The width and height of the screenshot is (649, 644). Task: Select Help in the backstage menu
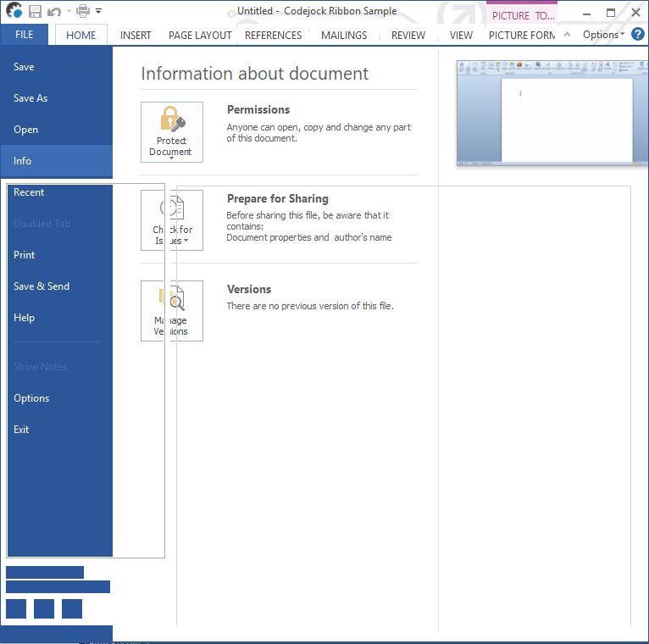(x=59, y=318)
